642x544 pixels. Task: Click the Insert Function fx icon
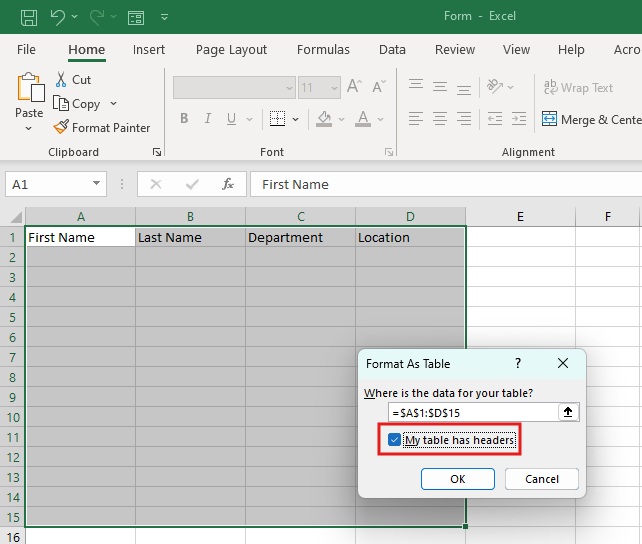pos(228,184)
